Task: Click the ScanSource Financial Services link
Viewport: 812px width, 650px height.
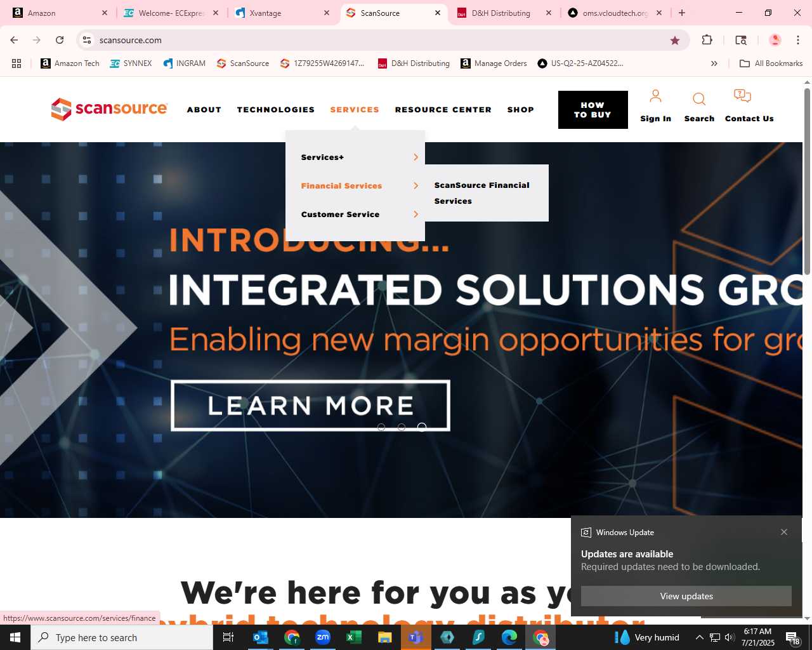Action: (482, 193)
